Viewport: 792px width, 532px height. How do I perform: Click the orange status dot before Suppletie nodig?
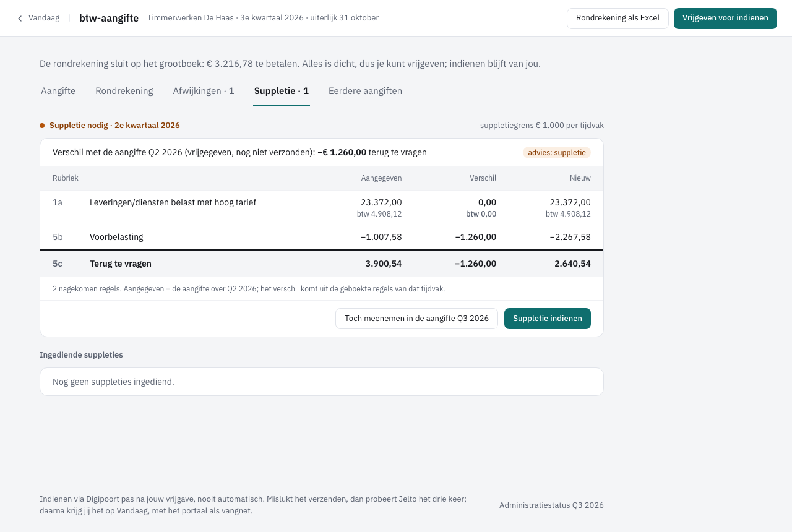point(42,126)
